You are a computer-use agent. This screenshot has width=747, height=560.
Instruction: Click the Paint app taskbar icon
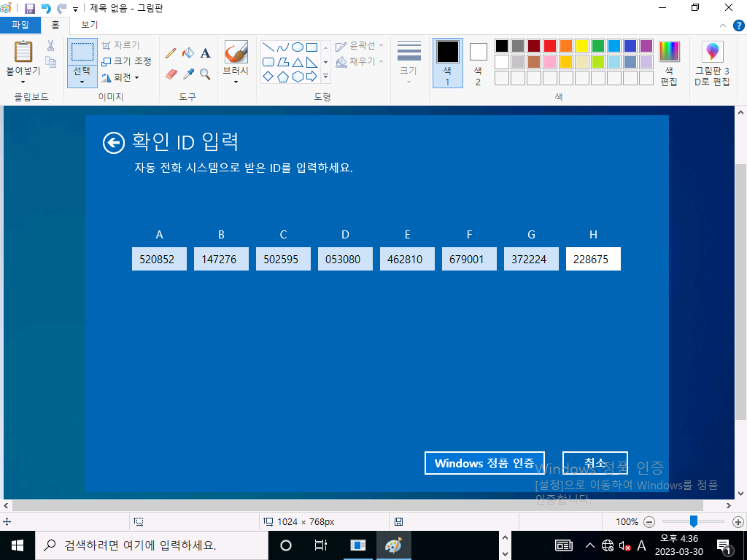coord(393,545)
